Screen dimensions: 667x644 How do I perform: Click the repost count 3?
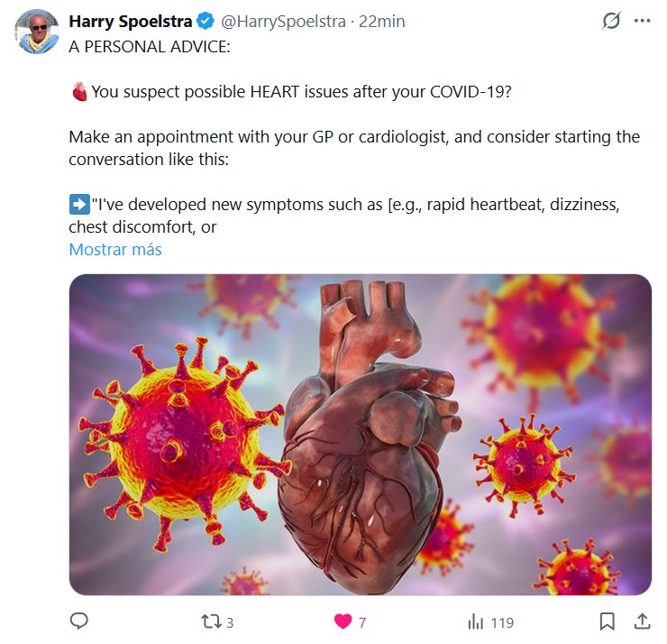point(230,621)
